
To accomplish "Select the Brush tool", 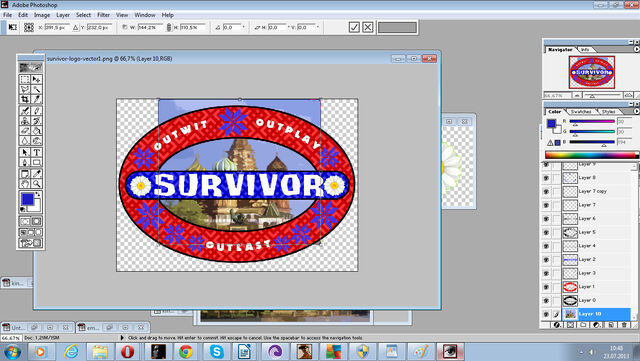I will (36, 110).
